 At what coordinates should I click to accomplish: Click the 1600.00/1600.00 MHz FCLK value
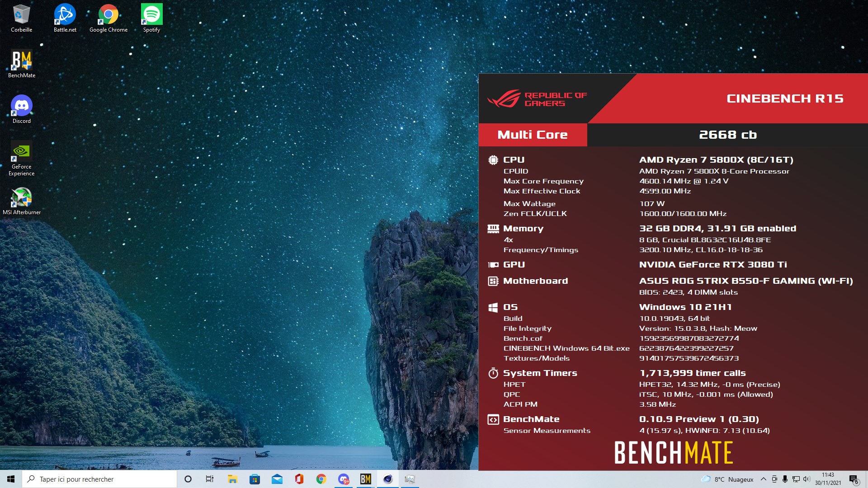[683, 214]
